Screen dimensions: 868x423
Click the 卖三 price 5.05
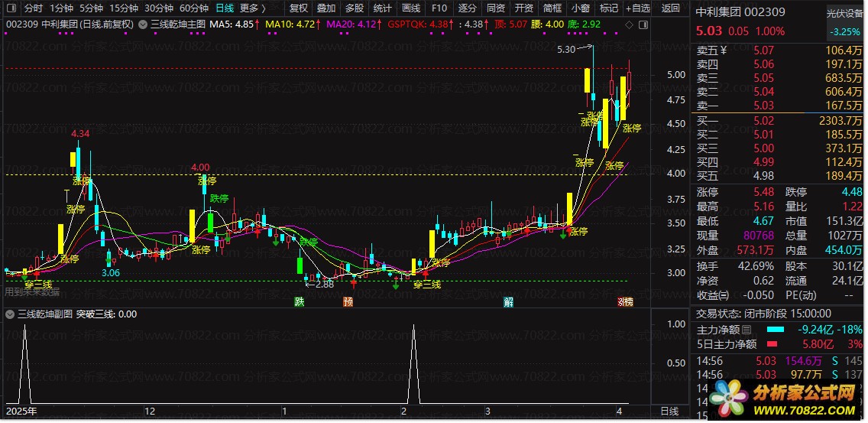(763, 78)
